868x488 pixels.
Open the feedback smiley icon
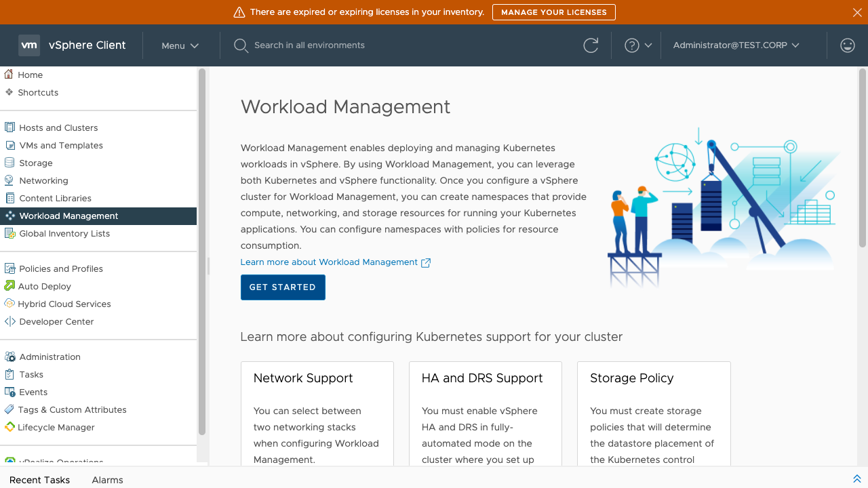click(848, 45)
